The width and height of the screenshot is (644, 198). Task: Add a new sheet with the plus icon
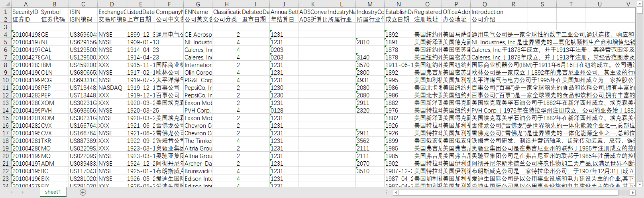(83, 192)
